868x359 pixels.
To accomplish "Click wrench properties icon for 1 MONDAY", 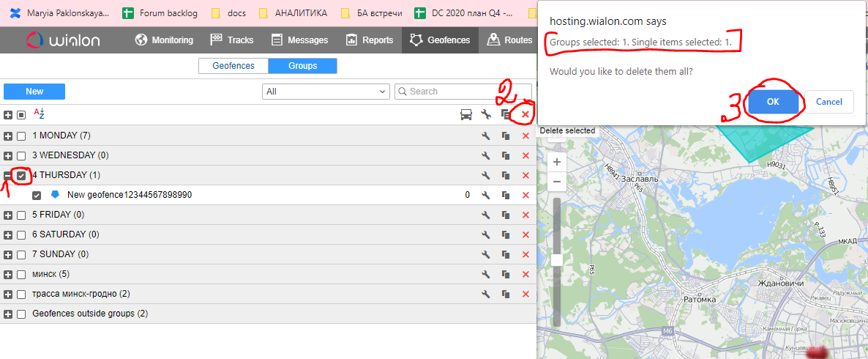I will point(485,136).
